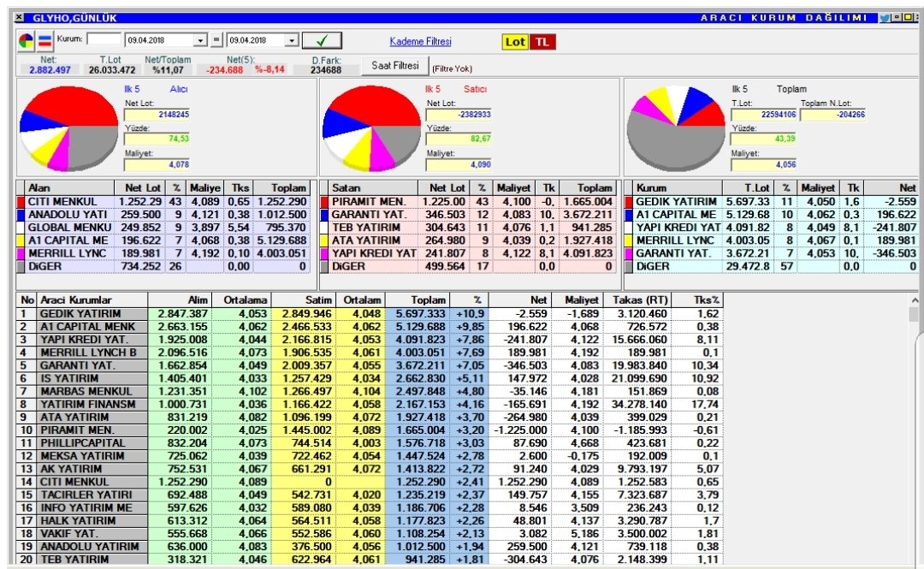Click the Maliye header in Alan table

coord(204,188)
